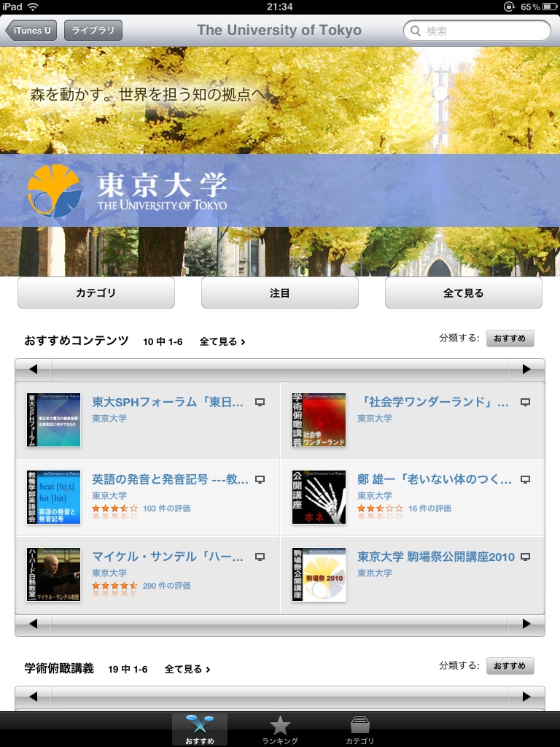Screen dimensions: 560x747
Task: Tap the Wi-Fi status icon
Action: (x=33, y=7)
